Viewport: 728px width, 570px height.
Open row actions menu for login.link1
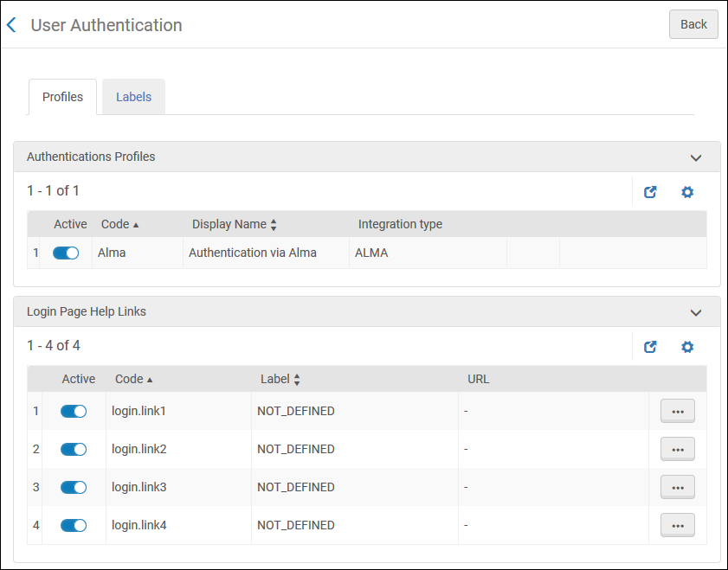pos(677,411)
